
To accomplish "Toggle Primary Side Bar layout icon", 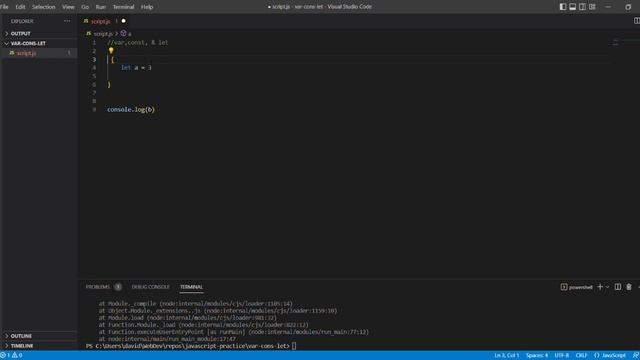I will click(x=563, y=7).
